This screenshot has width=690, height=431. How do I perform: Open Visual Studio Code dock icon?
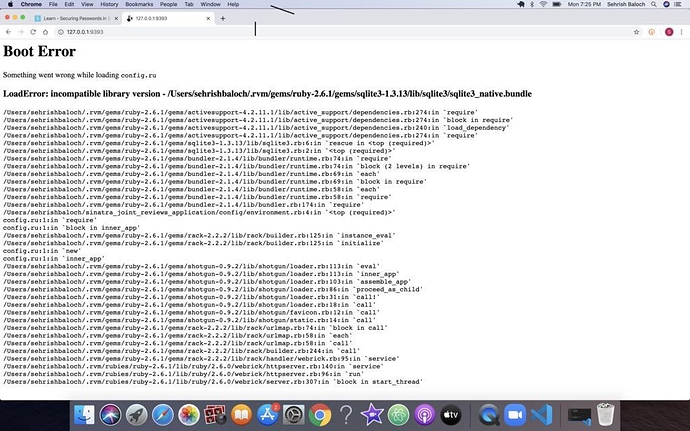coord(541,415)
